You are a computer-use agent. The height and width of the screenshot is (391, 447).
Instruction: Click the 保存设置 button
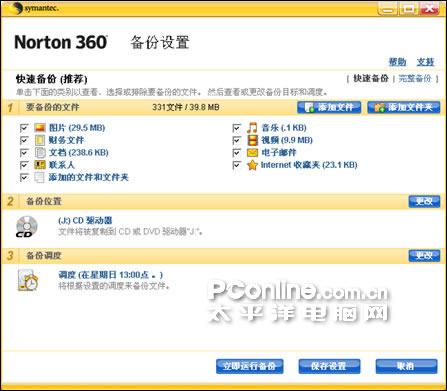tap(329, 366)
